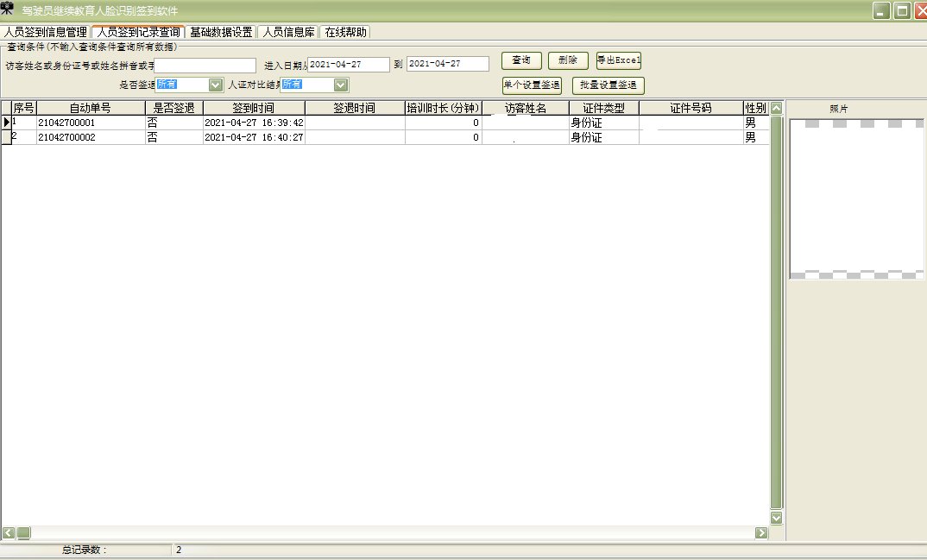This screenshot has width=927, height=560.
Task: Click 否 in row 21042700002
Action: [173, 137]
